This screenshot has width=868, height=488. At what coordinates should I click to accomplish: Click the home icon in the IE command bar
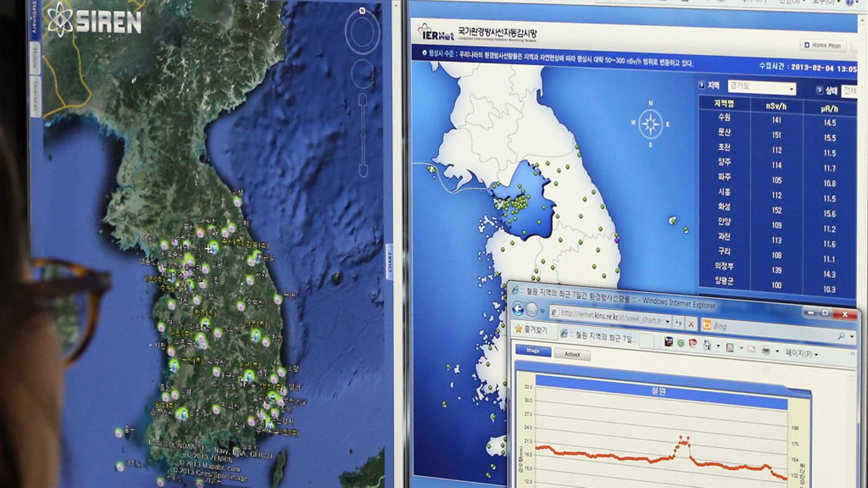click(x=707, y=345)
